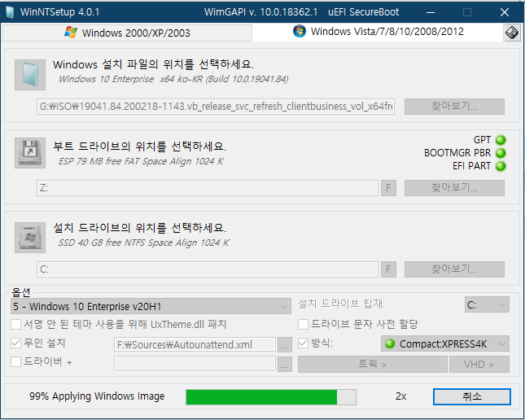Browse for Autounattend.xml with ... button

click(285, 345)
